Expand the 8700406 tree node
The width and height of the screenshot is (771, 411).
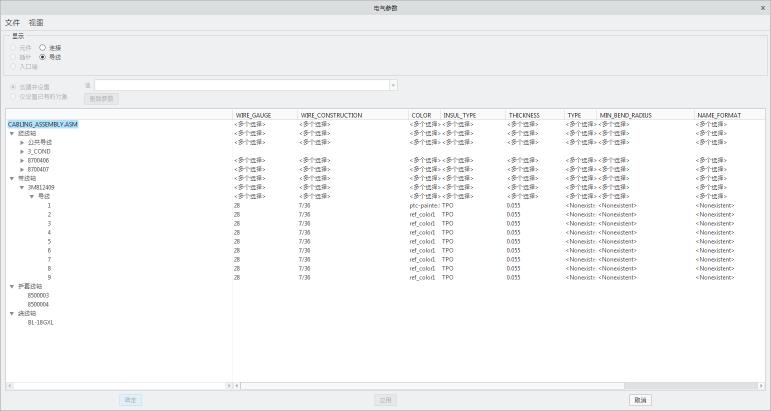tap(22, 160)
